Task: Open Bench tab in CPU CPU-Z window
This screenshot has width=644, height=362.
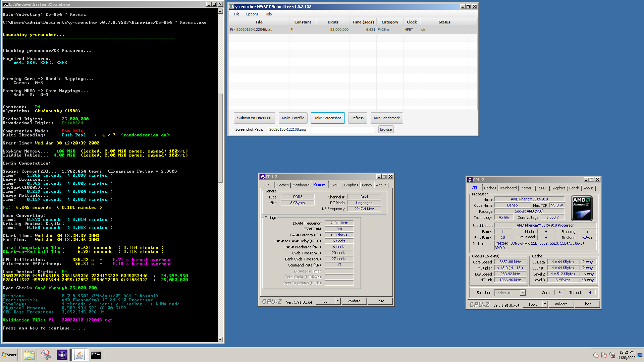Action: click(574, 188)
